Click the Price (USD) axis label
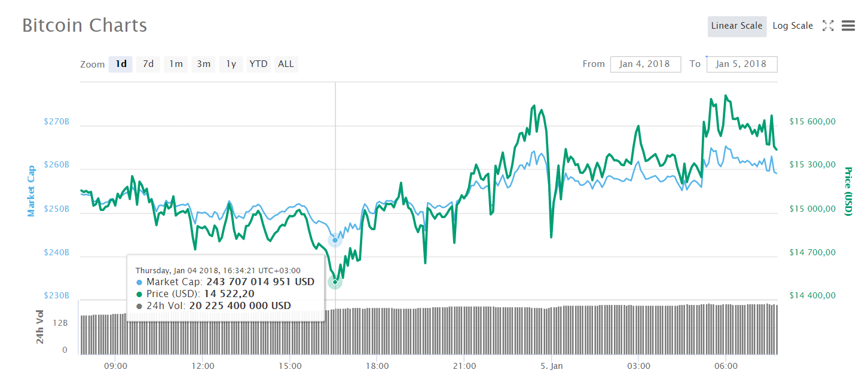Screen dimensions: 868x385 [x=847, y=191]
